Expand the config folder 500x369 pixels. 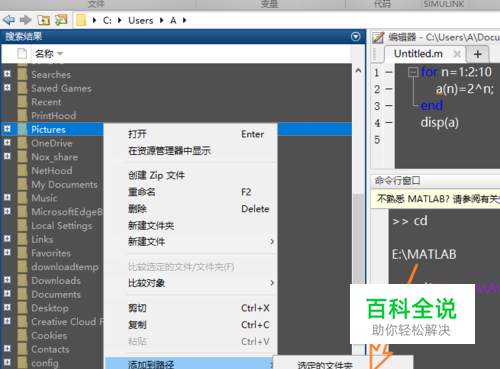(7, 362)
